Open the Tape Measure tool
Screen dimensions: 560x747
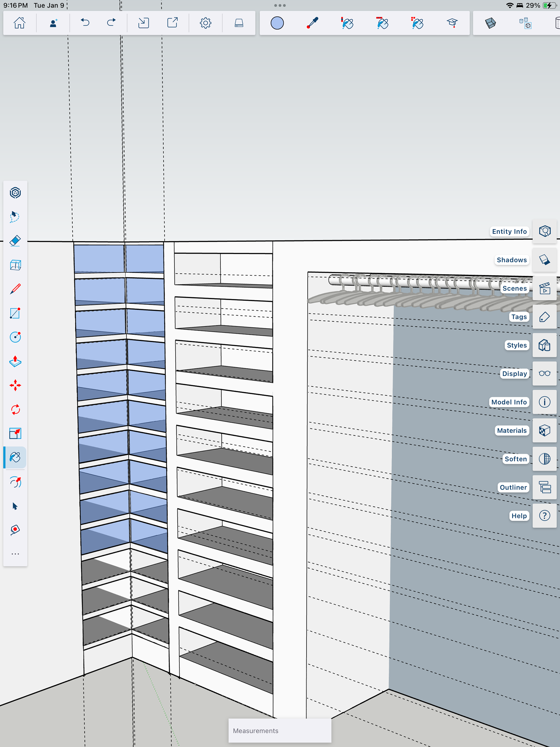point(15,530)
